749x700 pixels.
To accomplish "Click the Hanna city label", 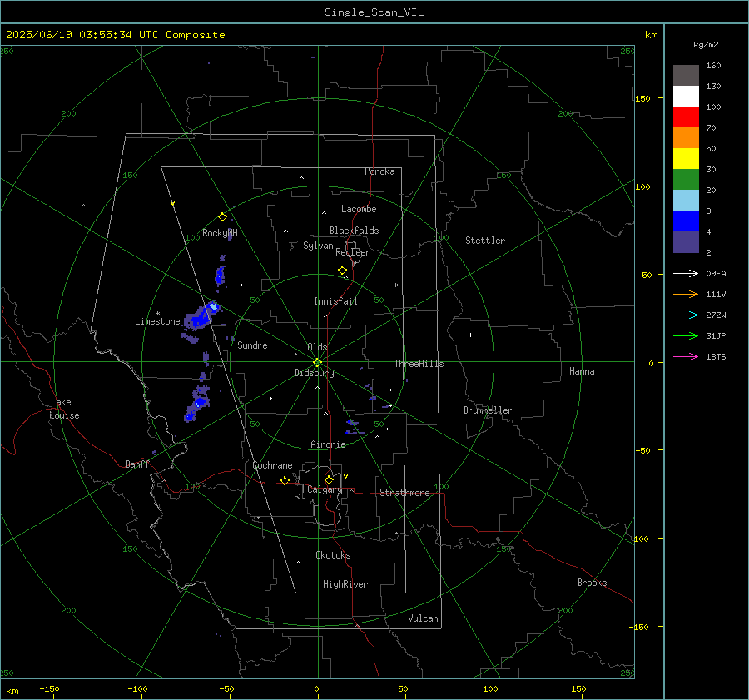I will [582, 371].
